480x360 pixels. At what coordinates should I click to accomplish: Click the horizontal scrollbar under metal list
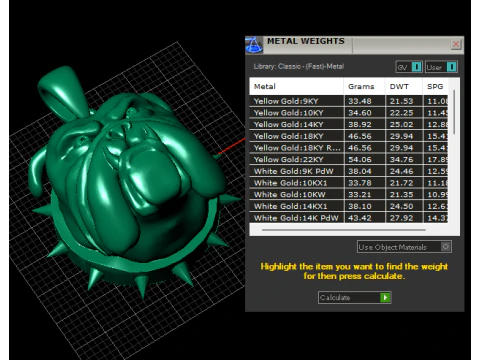(344, 230)
